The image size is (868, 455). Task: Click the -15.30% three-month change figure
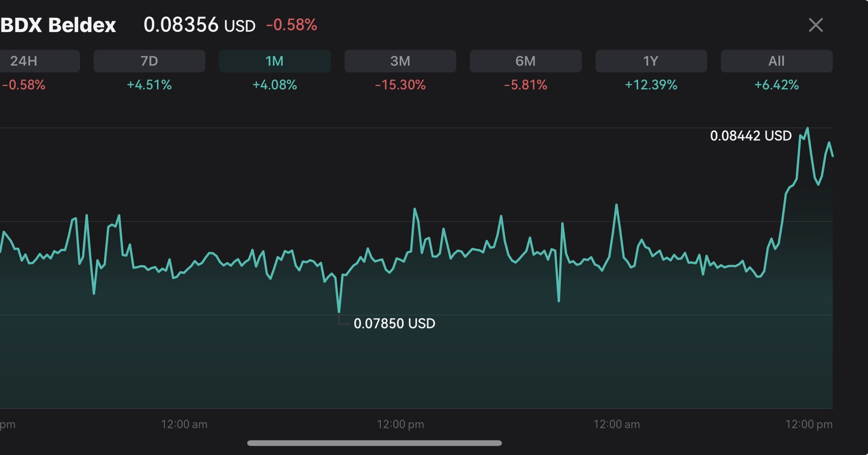[x=400, y=85]
